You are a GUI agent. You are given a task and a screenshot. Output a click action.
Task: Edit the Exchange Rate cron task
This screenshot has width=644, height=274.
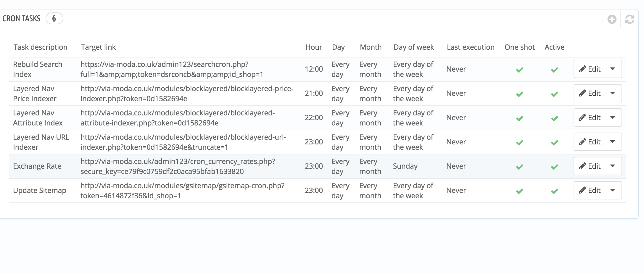(x=590, y=166)
